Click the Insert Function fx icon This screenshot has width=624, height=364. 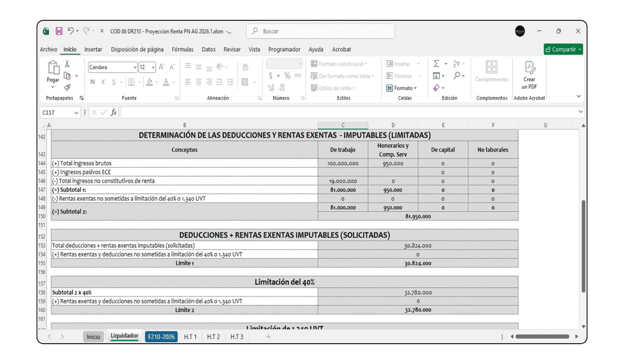(x=114, y=112)
